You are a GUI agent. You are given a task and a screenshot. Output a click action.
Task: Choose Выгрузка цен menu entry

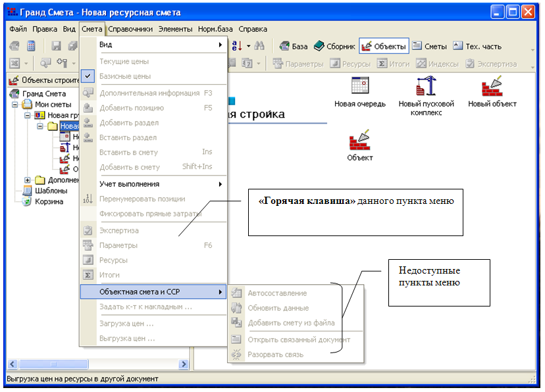coord(153,339)
